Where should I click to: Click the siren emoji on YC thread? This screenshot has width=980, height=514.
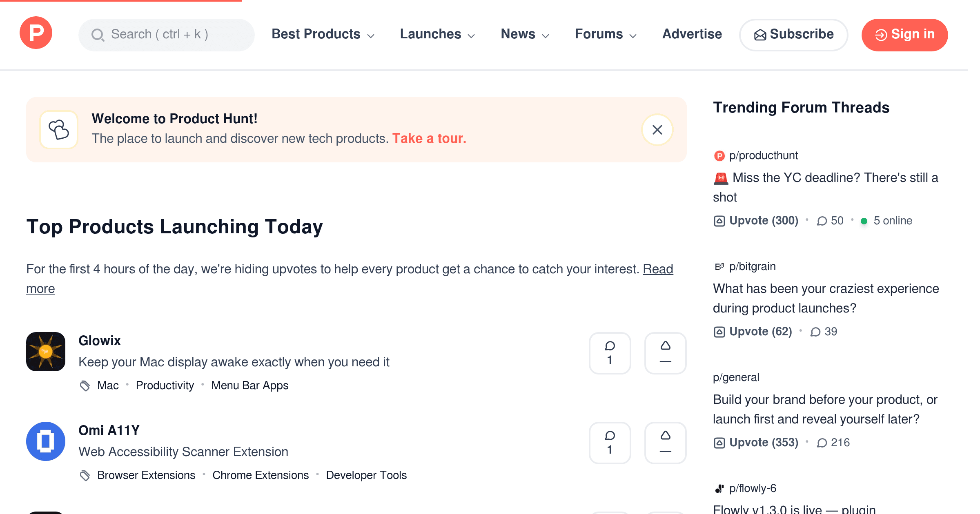pyautogui.click(x=721, y=178)
